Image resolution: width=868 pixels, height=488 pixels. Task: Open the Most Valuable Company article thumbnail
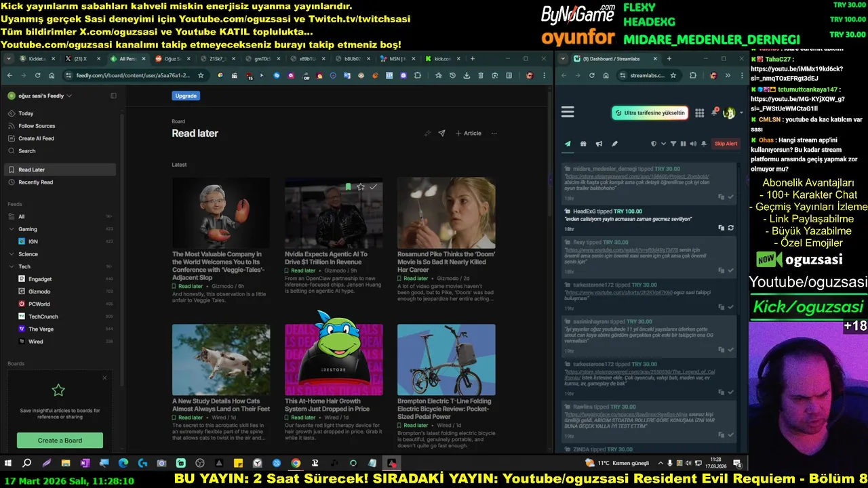[x=221, y=213]
